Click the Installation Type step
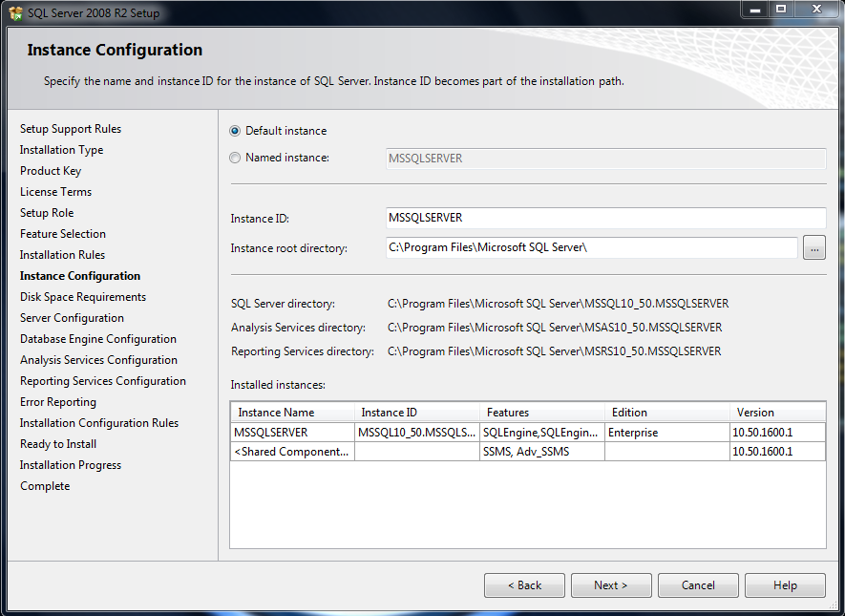Viewport: 845px width, 616px height. 61,150
